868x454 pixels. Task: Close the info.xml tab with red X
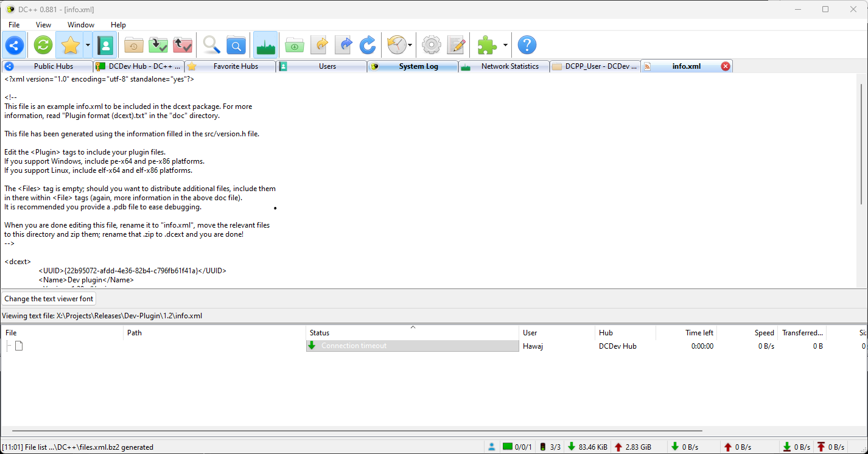(726, 66)
